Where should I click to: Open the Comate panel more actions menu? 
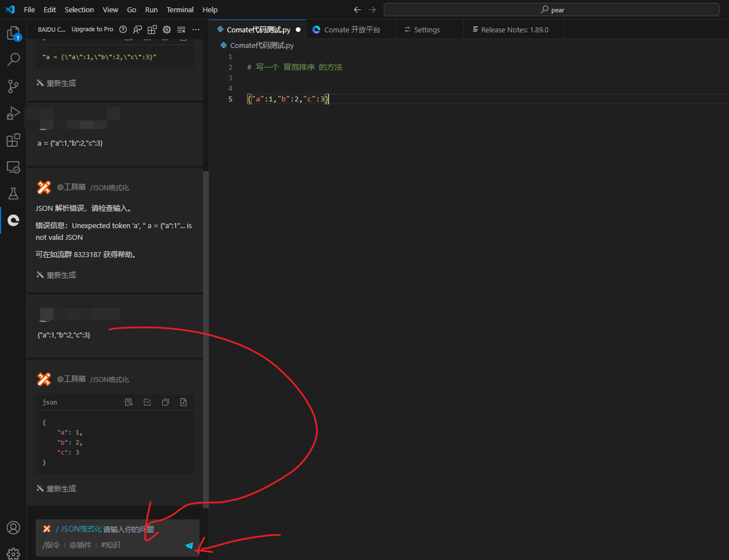196,30
